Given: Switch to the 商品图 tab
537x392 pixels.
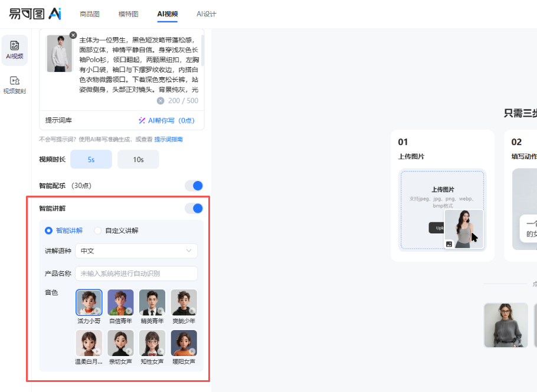Looking at the screenshot, I should click(x=90, y=14).
